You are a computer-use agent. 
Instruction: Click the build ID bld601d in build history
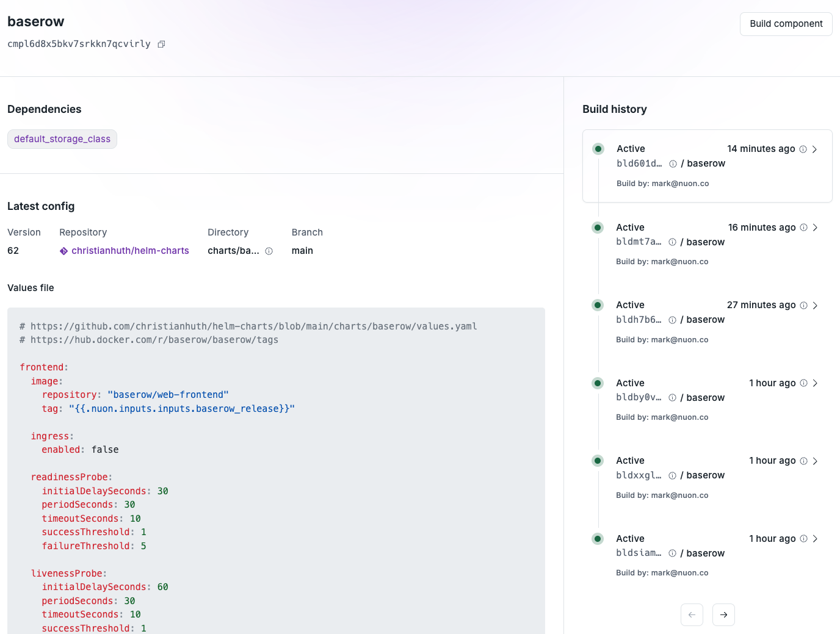pyautogui.click(x=639, y=164)
